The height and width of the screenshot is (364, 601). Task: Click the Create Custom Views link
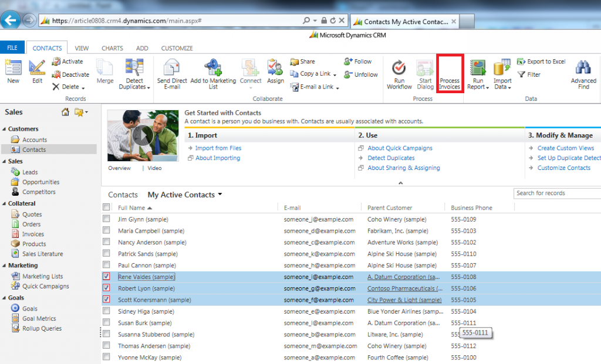(x=566, y=148)
